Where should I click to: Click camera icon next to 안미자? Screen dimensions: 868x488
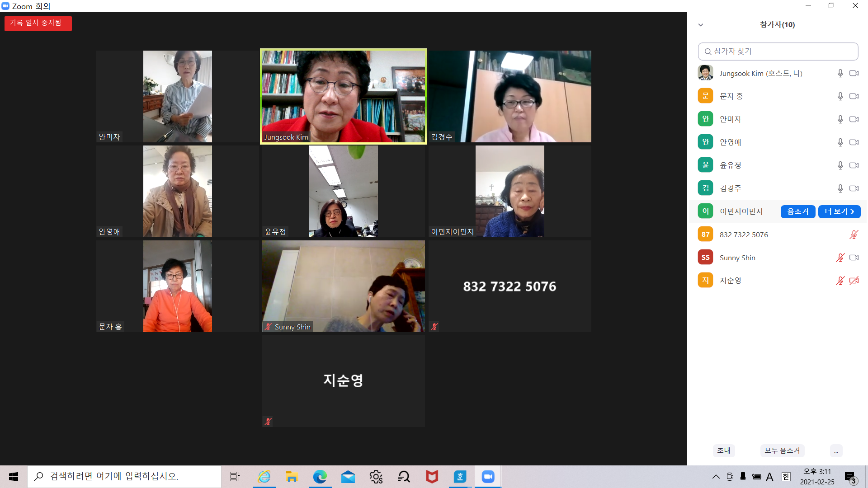point(854,119)
